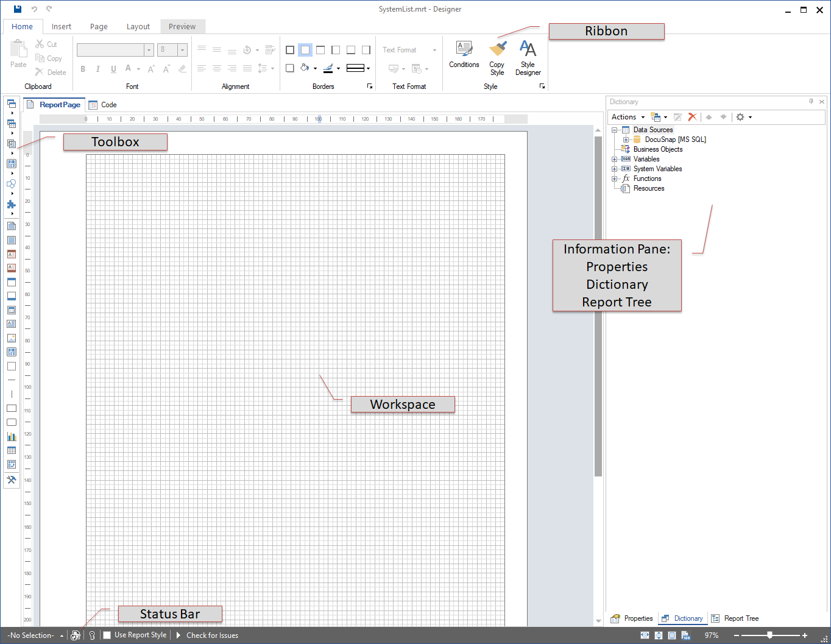Select the Shapes toolbox category icon
The height and width of the screenshot is (644, 831).
click(12, 184)
